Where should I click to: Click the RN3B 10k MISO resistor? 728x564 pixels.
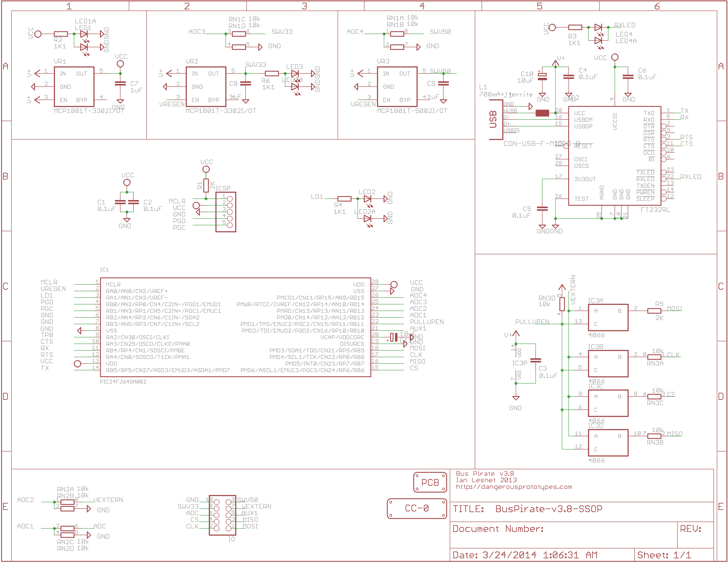click(x=654, y=436)
